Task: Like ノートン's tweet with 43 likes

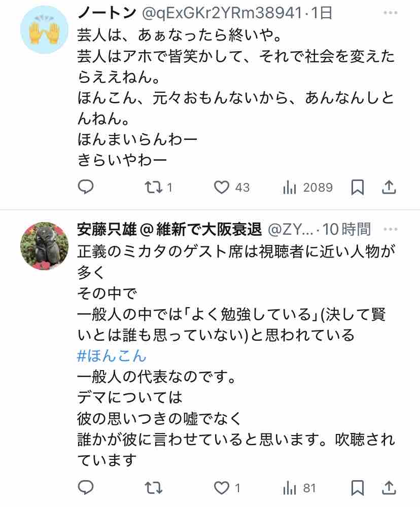Action: coord(222,188)
